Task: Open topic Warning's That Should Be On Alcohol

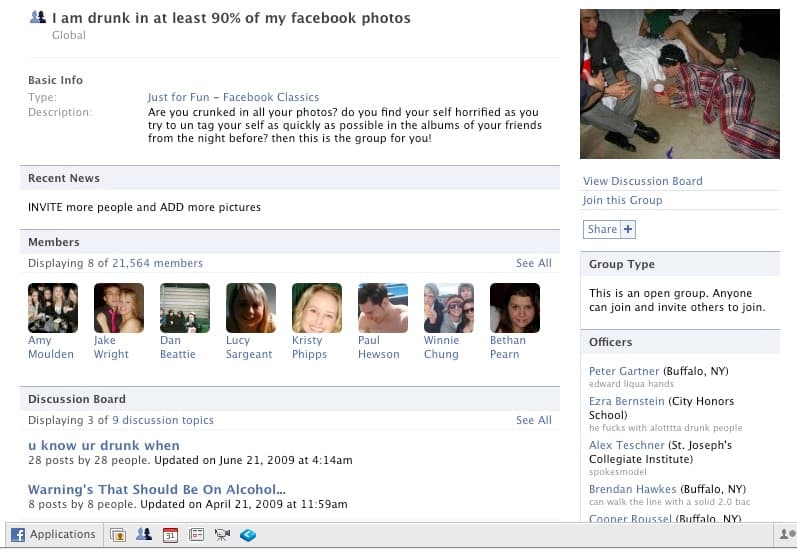Action: [157, 490]
